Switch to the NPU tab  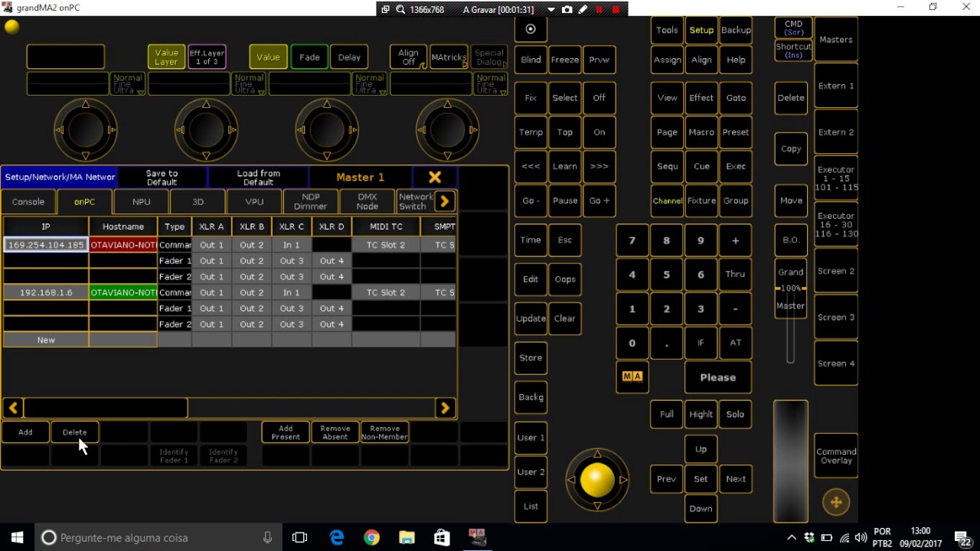click(x=142, y=202)
